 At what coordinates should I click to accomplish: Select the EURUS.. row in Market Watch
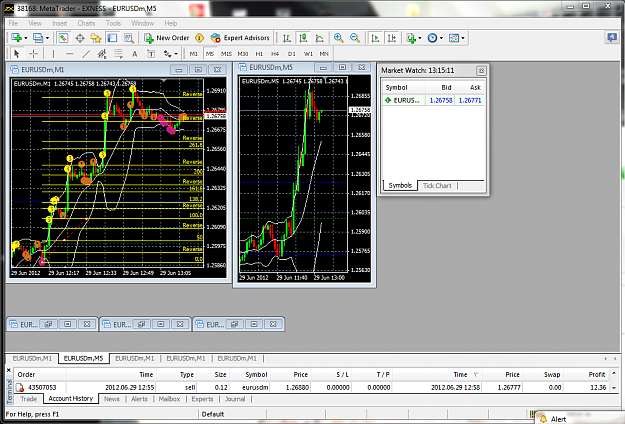pos(433,100)
